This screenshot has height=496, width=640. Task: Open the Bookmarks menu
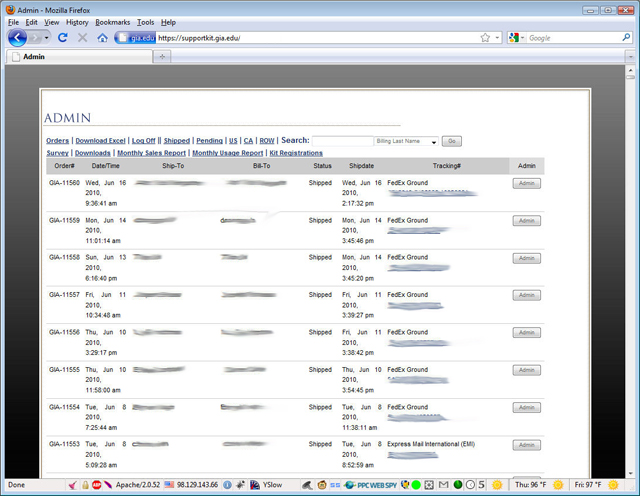tap(113, 22)
